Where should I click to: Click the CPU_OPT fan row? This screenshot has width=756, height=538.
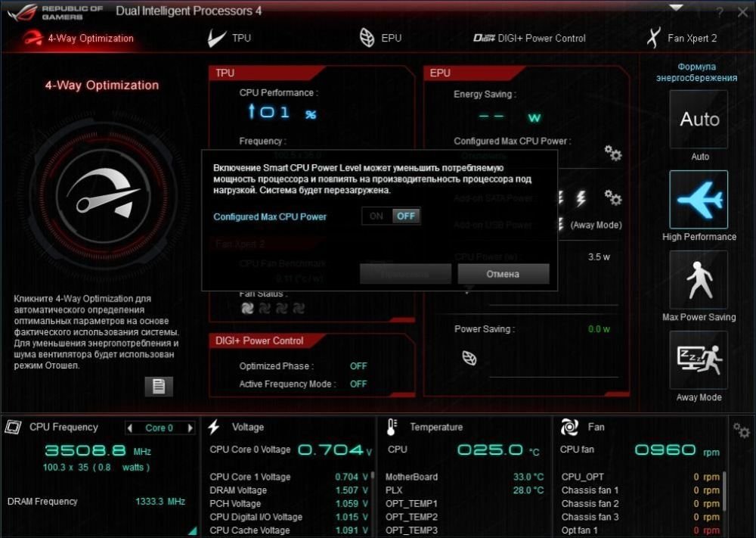click(640, 477)
